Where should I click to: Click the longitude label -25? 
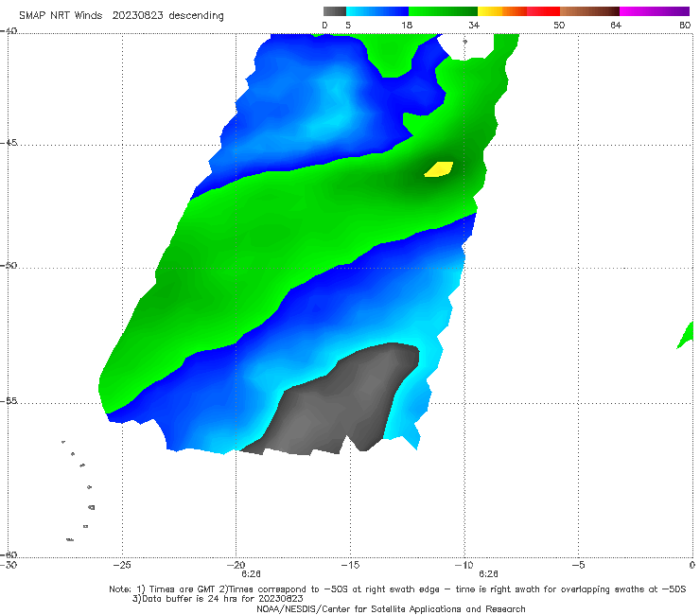[122, 565]
